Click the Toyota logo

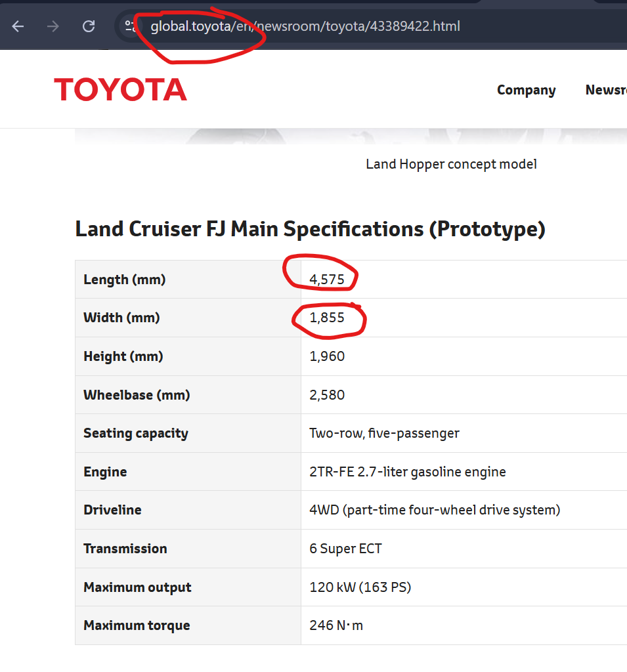(x=121, y=89)
